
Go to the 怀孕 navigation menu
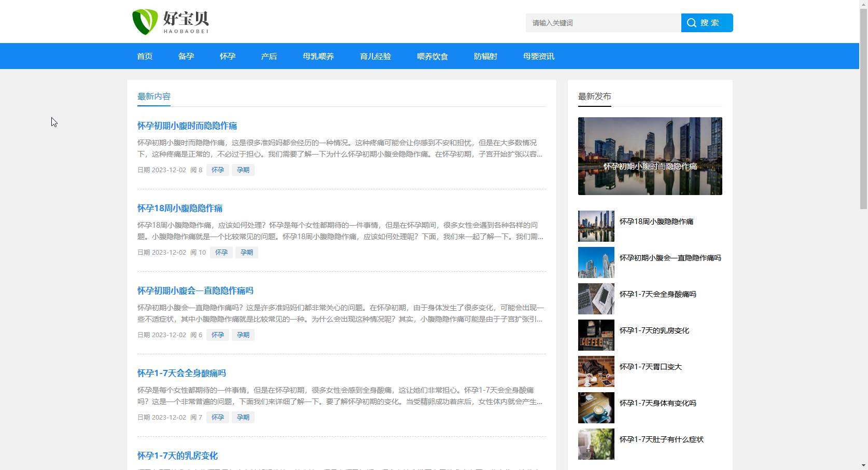pyautogui.click(x=228, y=56)
